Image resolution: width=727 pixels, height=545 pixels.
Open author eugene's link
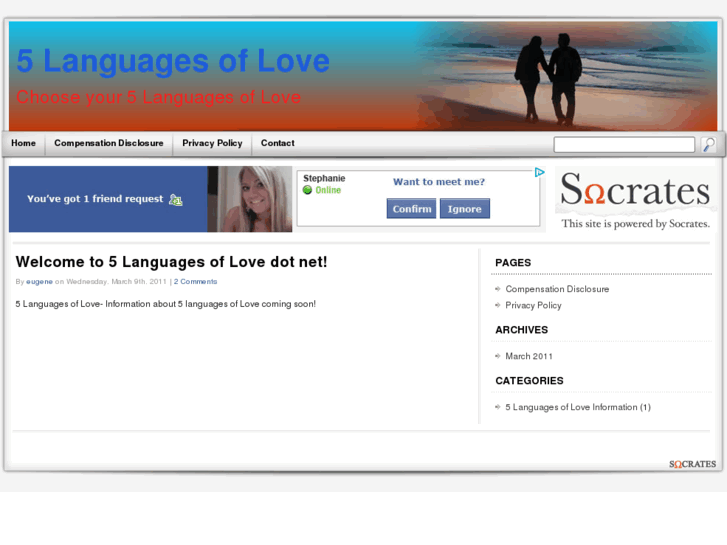pyautogui.click(x=39, y=282)
